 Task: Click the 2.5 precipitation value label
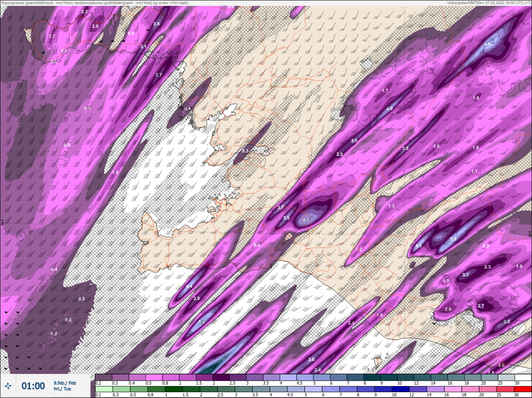488,267
